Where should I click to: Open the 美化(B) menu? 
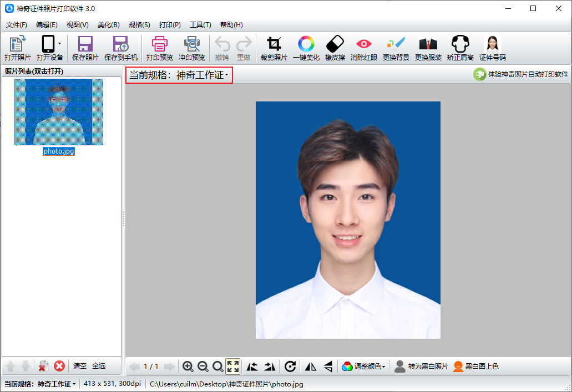(108, 25)
